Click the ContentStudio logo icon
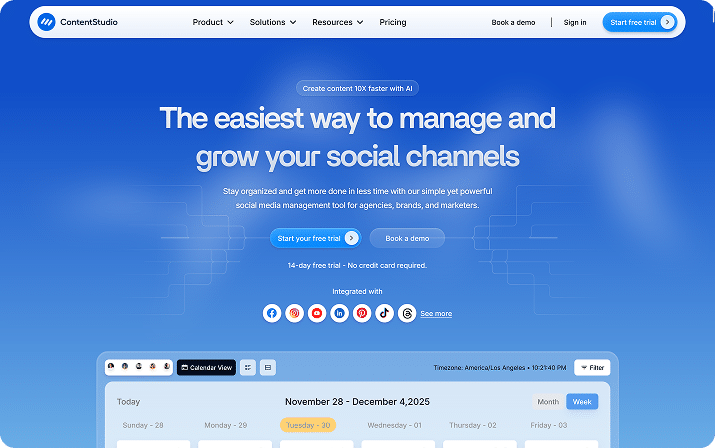Screen dimensions: 715x448 [46, 22]
